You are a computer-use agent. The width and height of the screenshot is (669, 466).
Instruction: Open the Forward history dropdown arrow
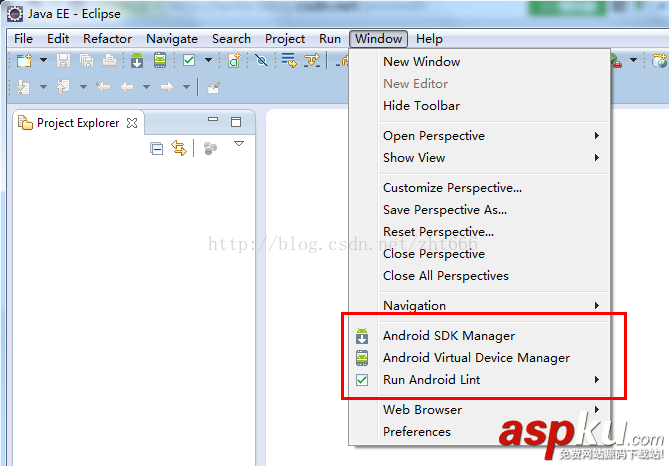point(186,87)
